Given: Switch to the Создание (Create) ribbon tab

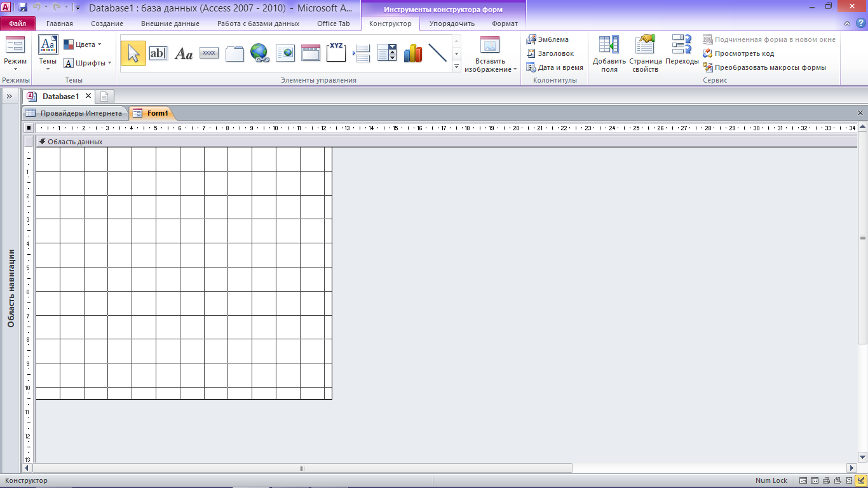Looking at the screenshot, I should [x=107, y=24].
